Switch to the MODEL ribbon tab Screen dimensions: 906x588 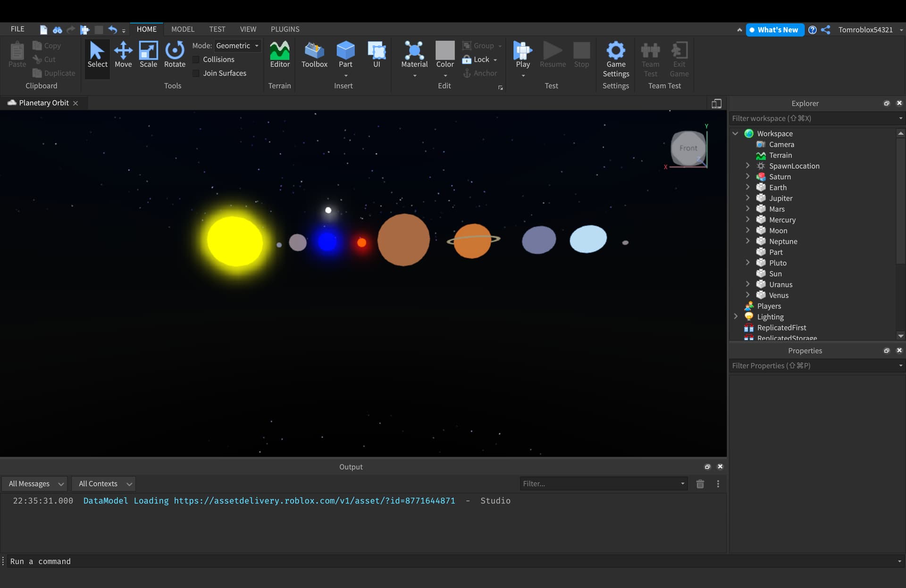click(183, 29)
